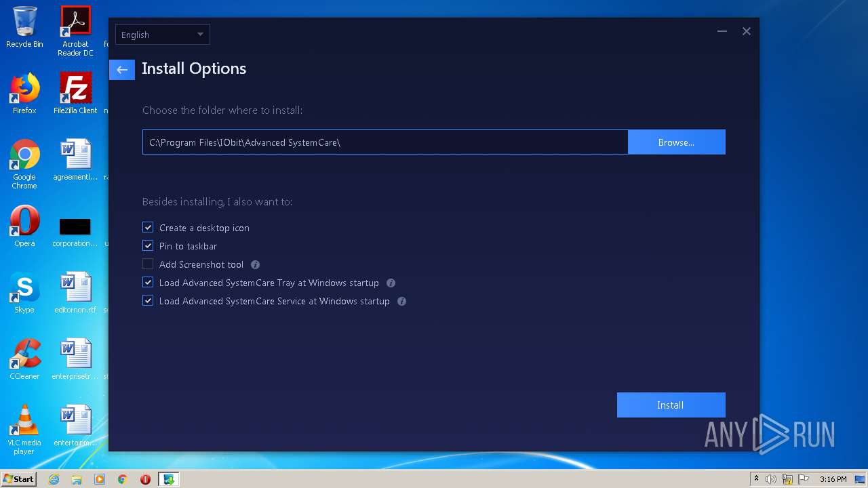Minimize the installer window

click(x=722, y=31)
